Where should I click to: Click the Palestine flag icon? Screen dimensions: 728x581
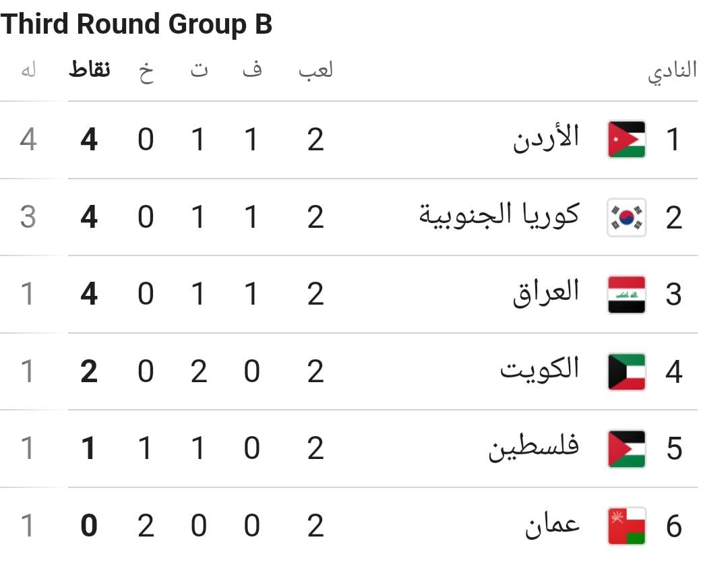click(626, 449)
